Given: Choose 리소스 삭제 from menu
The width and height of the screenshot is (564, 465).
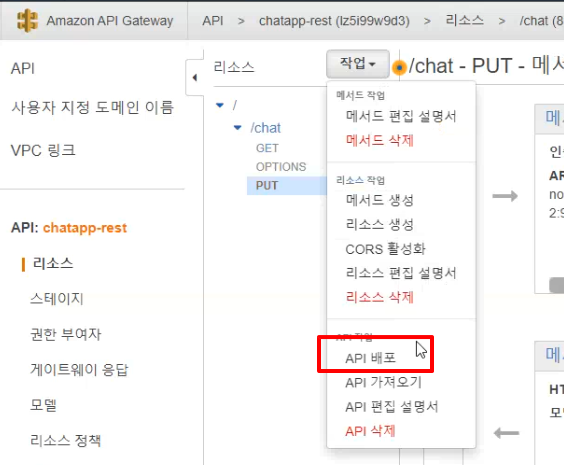Looking at the screenshot, I should point(379,297).
